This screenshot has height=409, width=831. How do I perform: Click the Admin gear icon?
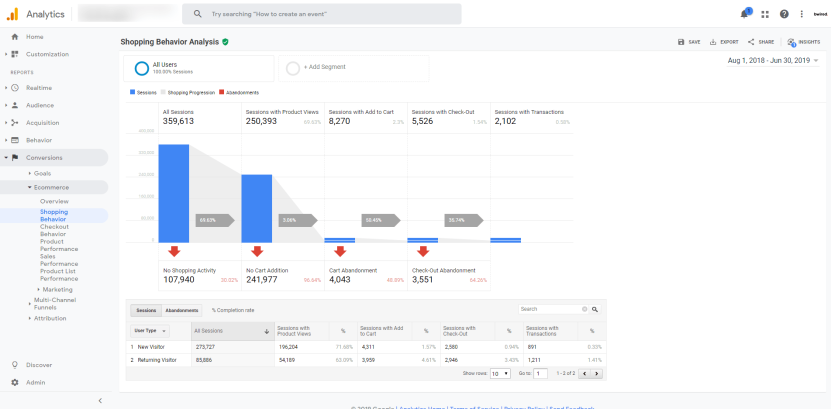click(x=15, y=383)
